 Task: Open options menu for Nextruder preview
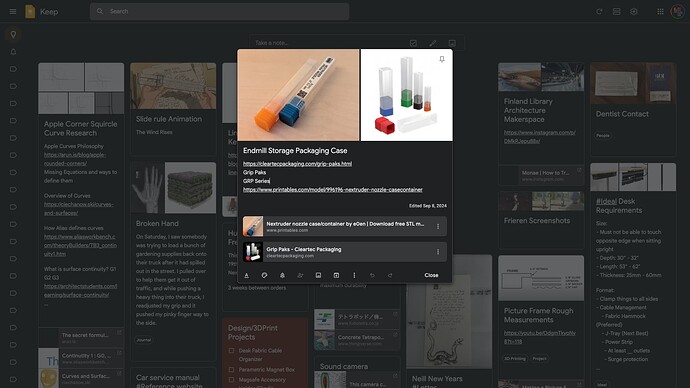438,227
